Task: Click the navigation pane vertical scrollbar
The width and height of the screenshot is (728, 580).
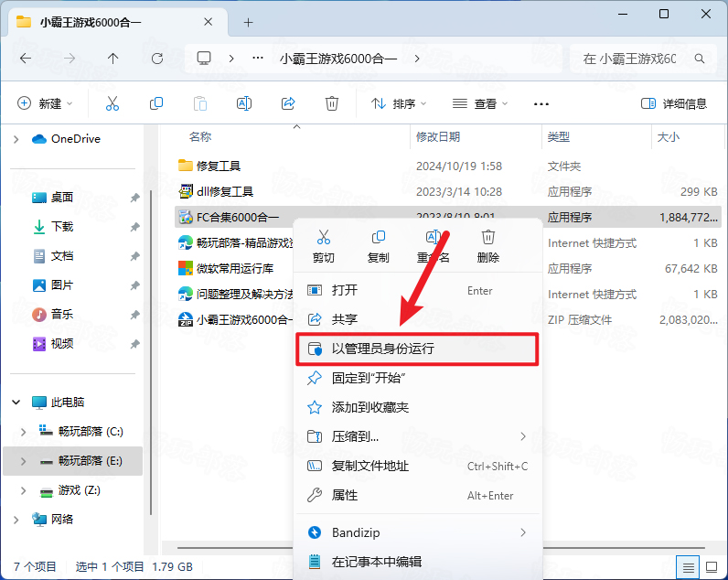Action: (x=150, y=352)
